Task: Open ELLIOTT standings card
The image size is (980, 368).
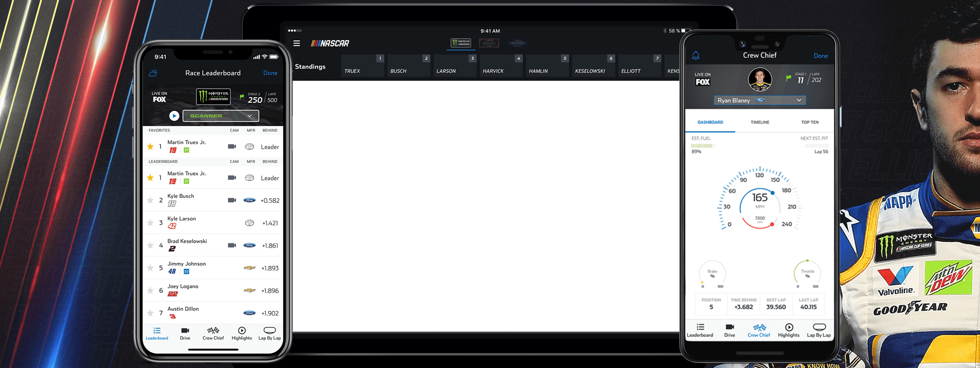Action: click(640, 65)
